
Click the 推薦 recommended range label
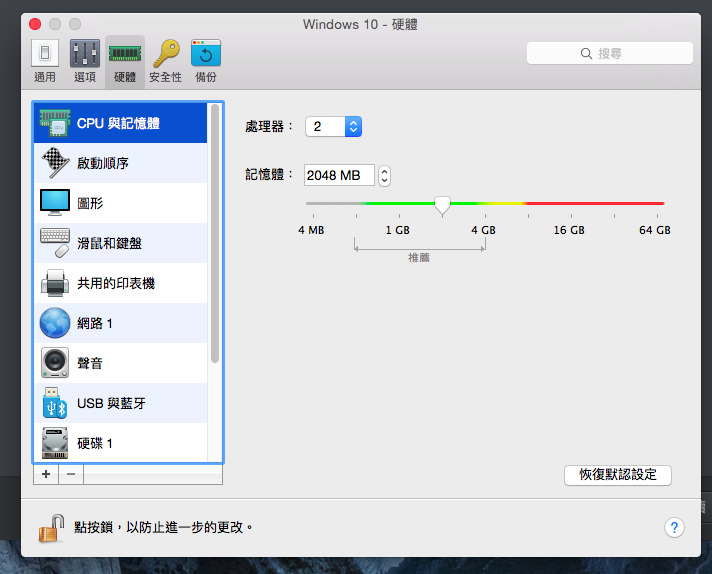[x=419, y=257]
